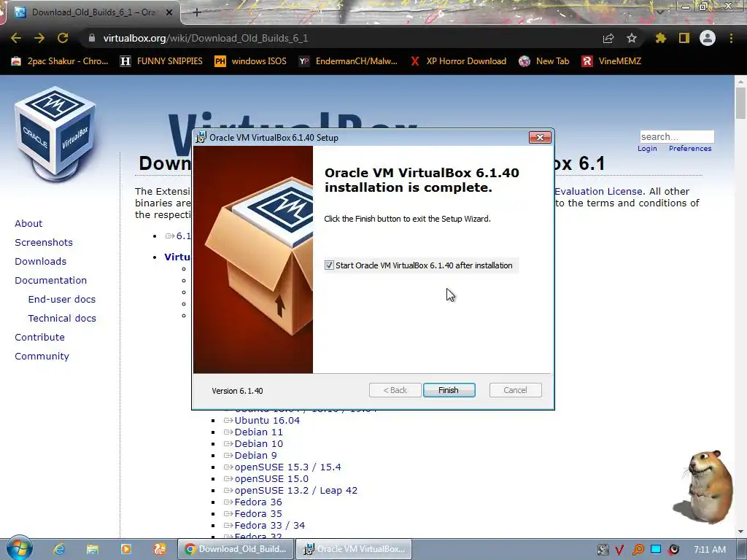Screen dimensions: 747x560
Task: Open EndermanCH/Malw... bookmark
Action: (348, 61)
